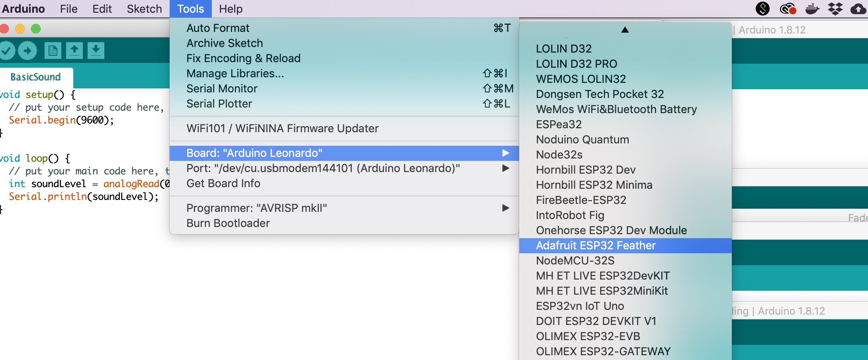
Task: Pick Onehorse ESP32 Dev Module board
Action: [x=626, y=231]
